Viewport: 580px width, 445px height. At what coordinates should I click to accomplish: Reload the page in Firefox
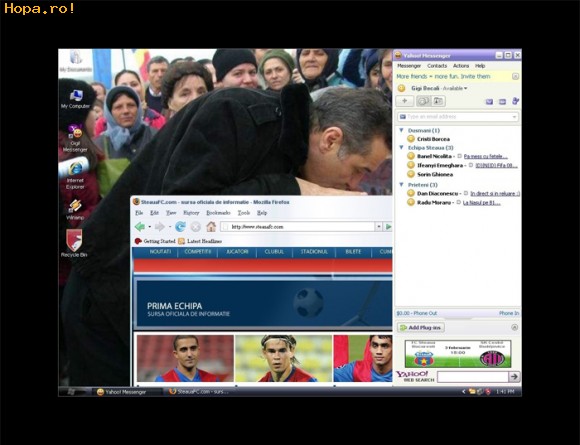click(x=180, y=226)
